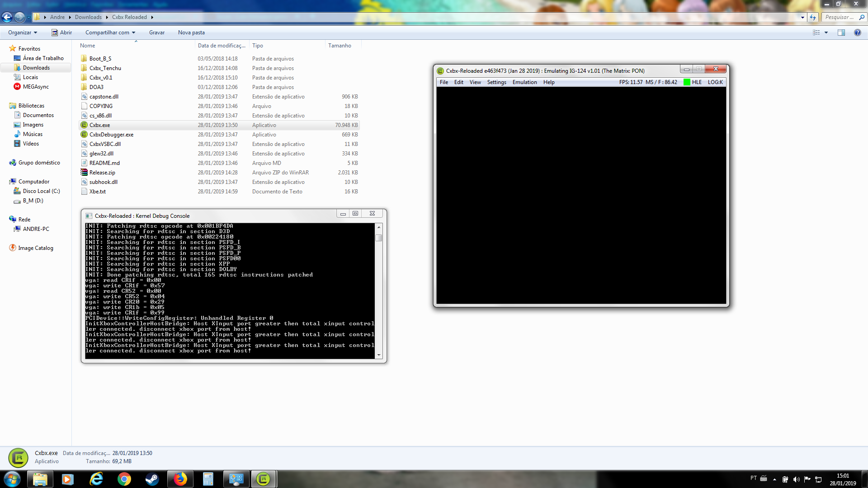This screenshot has width=868, height=488.
Task: Open the Organizar dropdown menu
Action: point(23,33)
